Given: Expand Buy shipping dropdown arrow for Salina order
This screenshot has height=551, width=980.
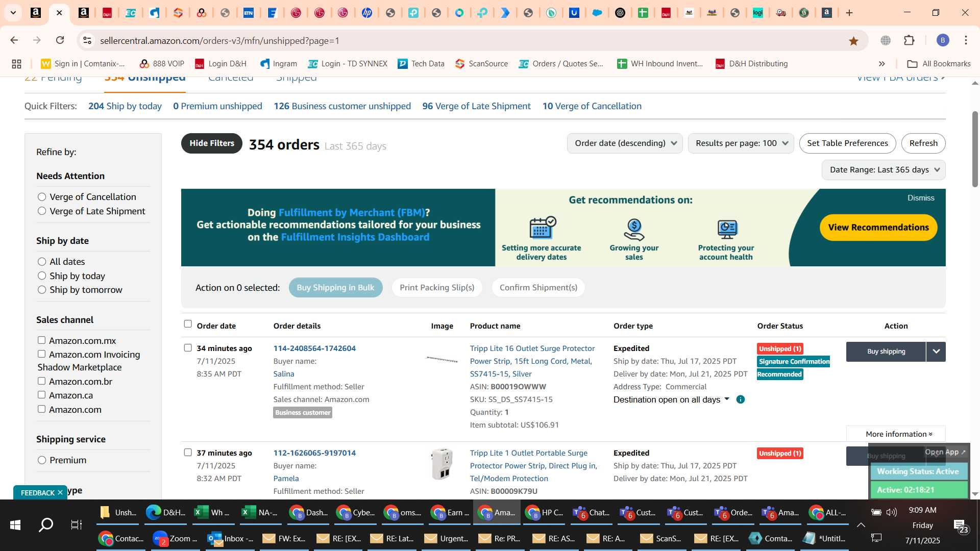Looking at the screenshot, I should pos(936,352).
